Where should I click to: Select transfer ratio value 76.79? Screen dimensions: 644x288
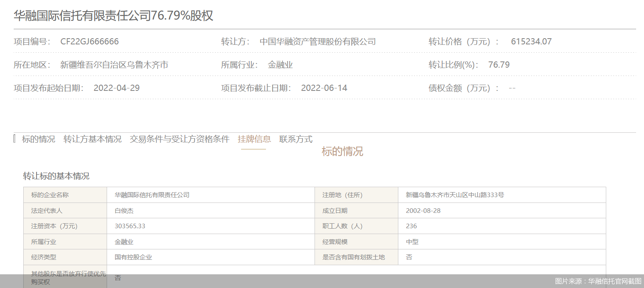499,65
